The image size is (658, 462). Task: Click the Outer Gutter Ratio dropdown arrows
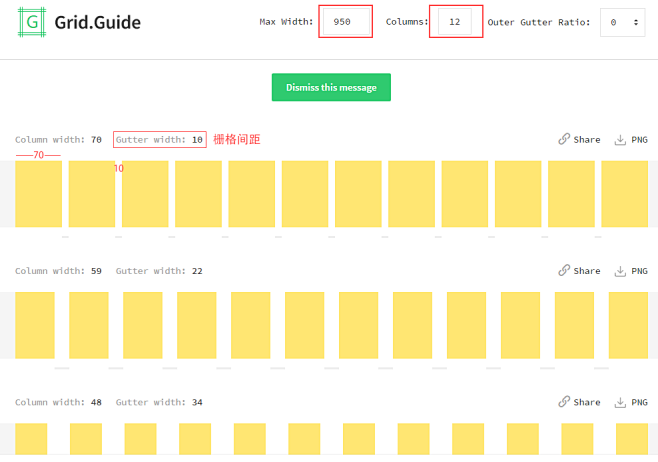[636, 22]
